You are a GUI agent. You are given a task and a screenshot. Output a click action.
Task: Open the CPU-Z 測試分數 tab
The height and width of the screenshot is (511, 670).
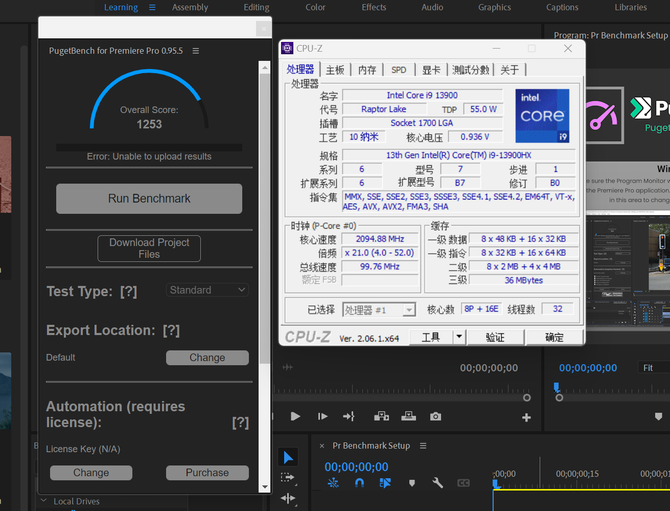tap(470, 70)
